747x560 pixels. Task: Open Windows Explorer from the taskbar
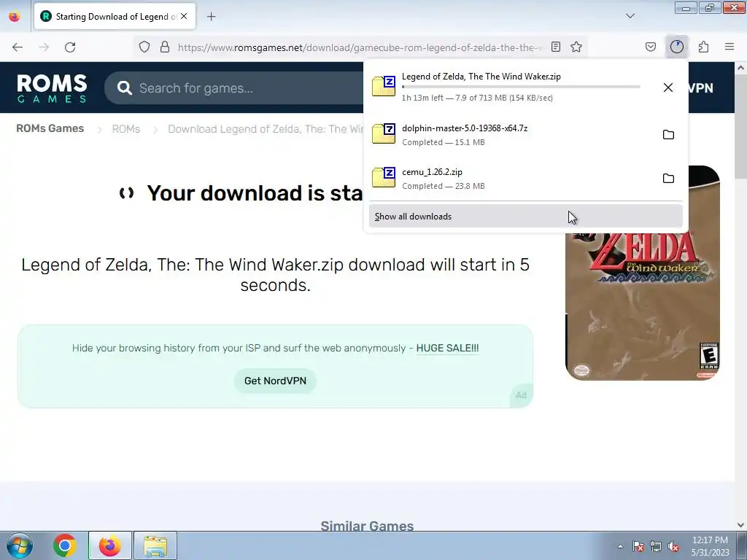coord(155,545)
